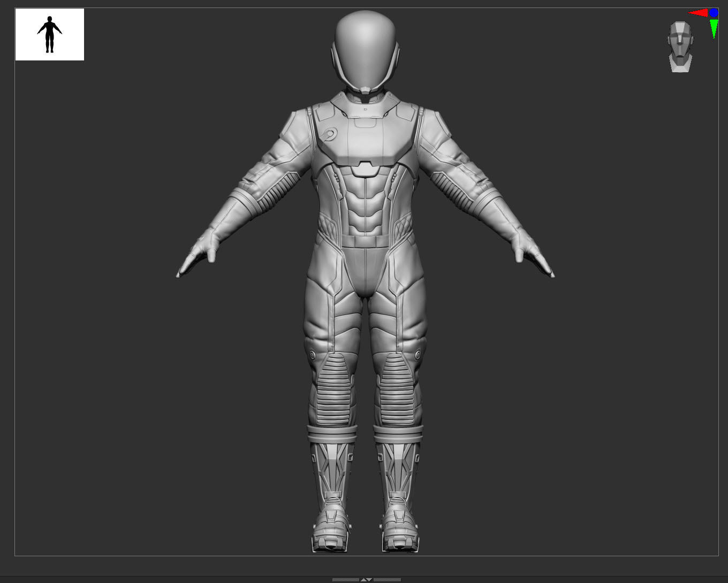Screen dimensions: 728x583
Task: Click the red X axis cone
Action: tap(698, 13)
